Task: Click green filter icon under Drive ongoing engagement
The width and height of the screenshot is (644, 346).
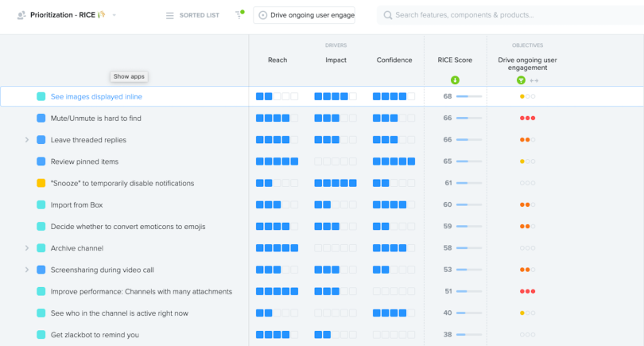Action: tap(521, 80)
